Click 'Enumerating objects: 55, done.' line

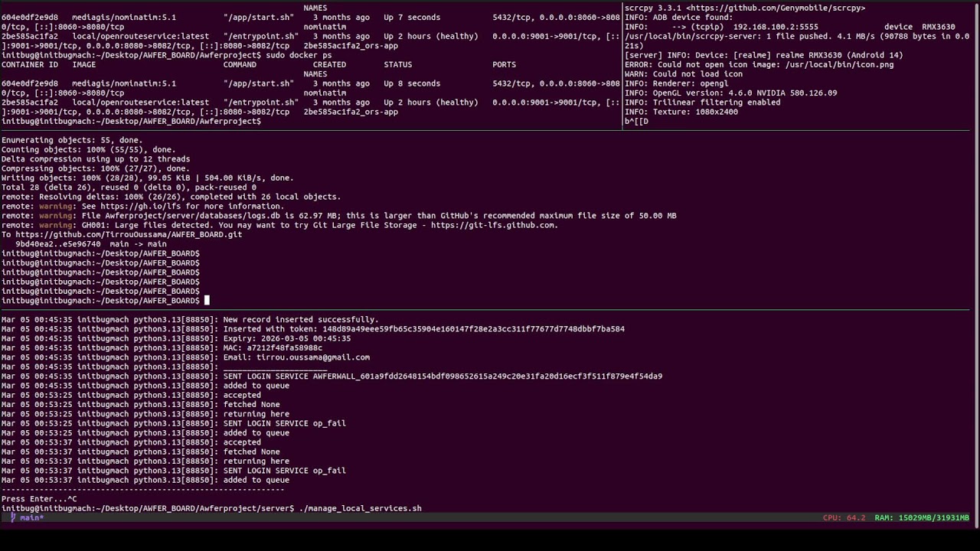[x=72, y=140]
